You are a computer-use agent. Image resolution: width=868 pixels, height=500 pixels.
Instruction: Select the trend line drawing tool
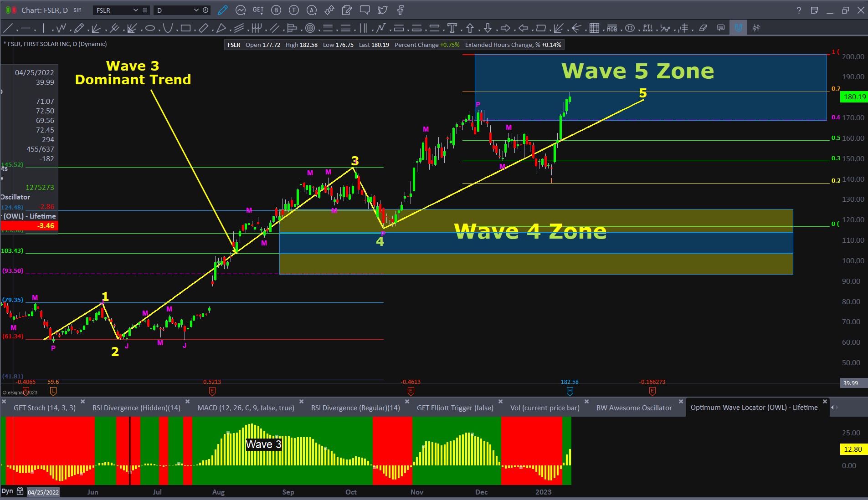click(x=8, y=28)
